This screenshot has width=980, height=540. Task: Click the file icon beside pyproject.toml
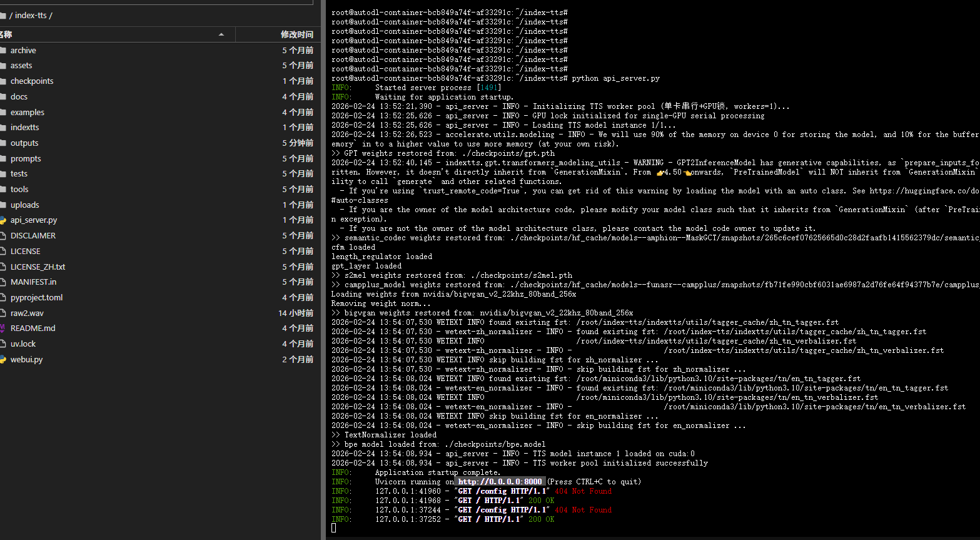pos(3,298)
